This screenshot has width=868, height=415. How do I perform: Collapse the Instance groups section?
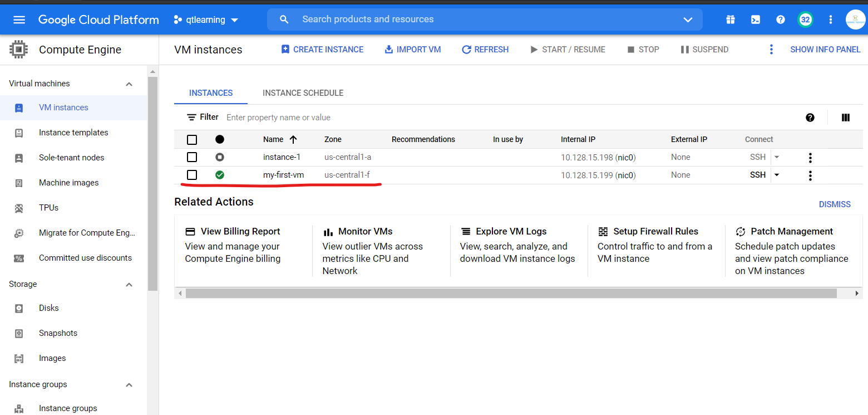tap(129, 385)
